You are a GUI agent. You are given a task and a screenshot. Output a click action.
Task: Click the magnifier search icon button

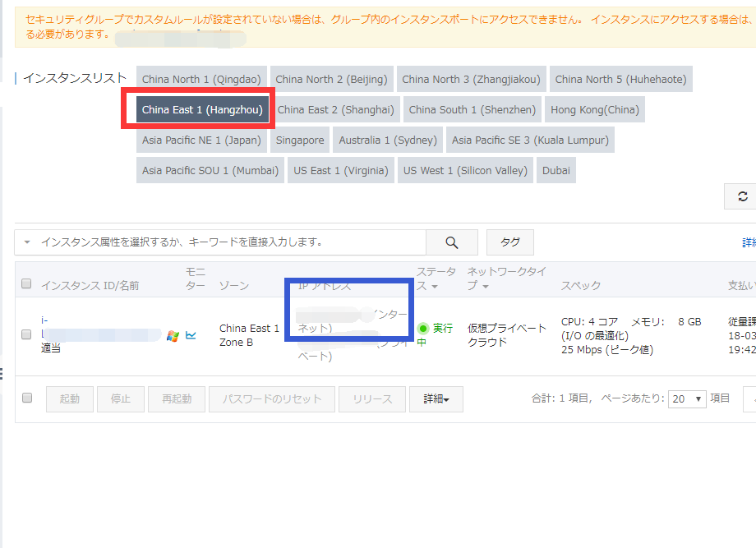tap(452, 242)
